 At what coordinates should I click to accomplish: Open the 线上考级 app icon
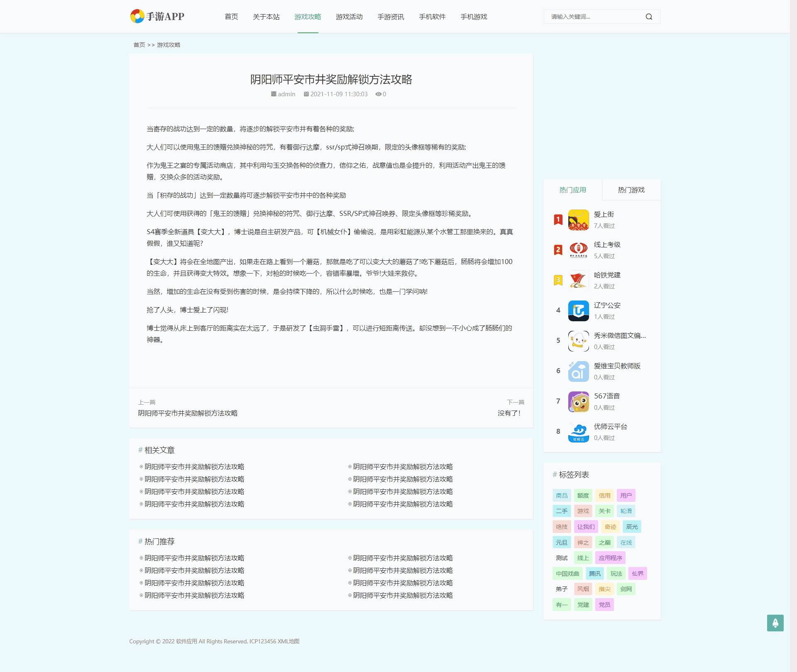pyautogui.click(x=578, y=250)
